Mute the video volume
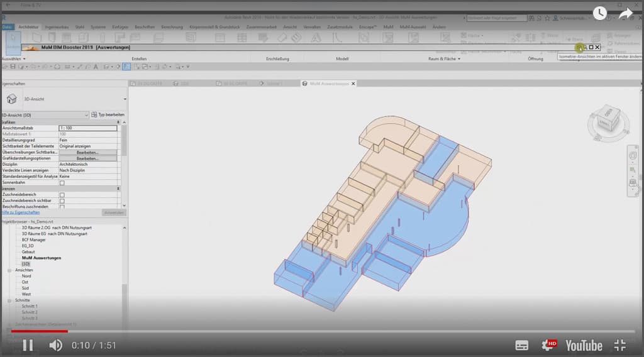This screenshot has height=357, width=644. (55, 345)
